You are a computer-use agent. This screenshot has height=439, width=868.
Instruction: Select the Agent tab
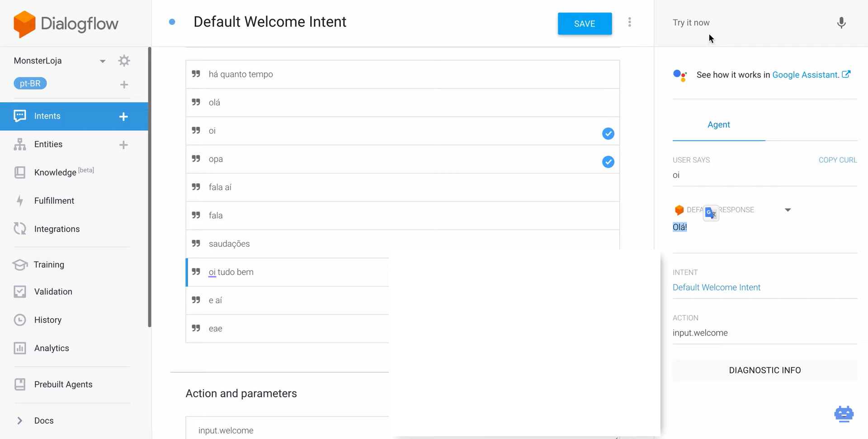point(719,125)
